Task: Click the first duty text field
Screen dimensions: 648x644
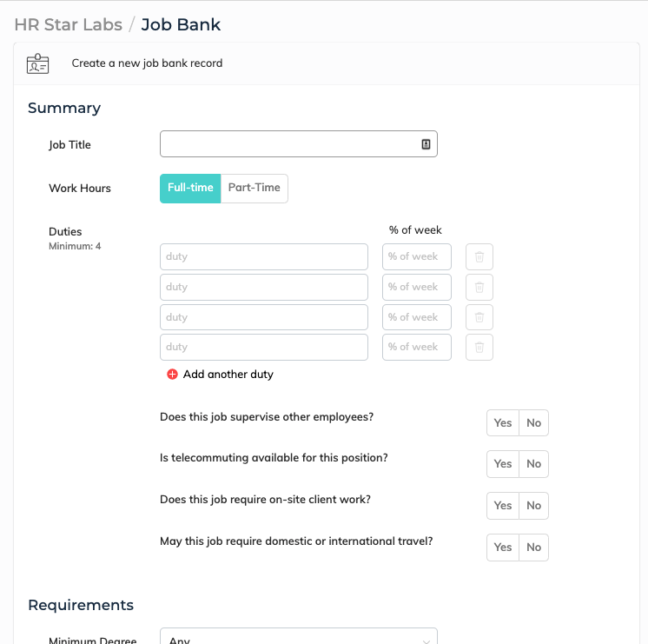Action: click(263, 257)
